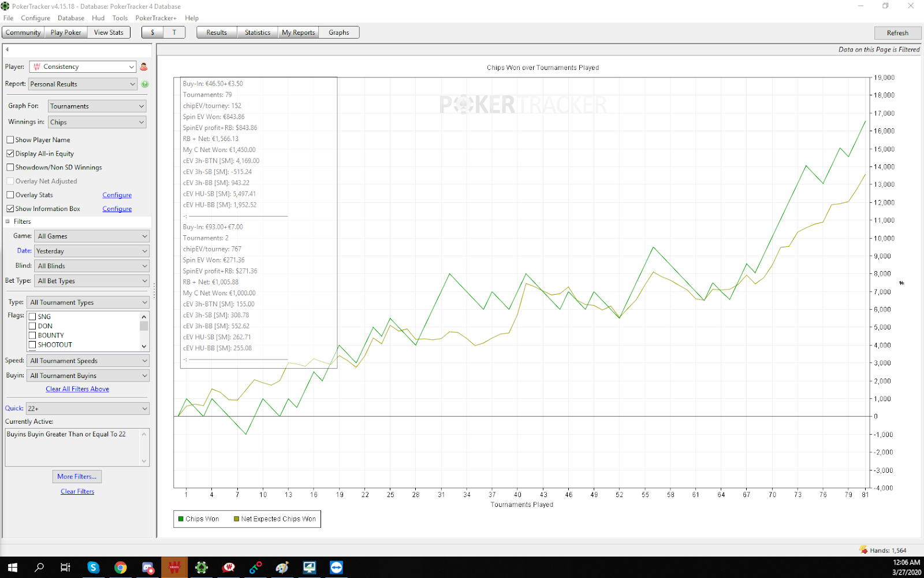Uncheck Show Information Box

point(10,209)
